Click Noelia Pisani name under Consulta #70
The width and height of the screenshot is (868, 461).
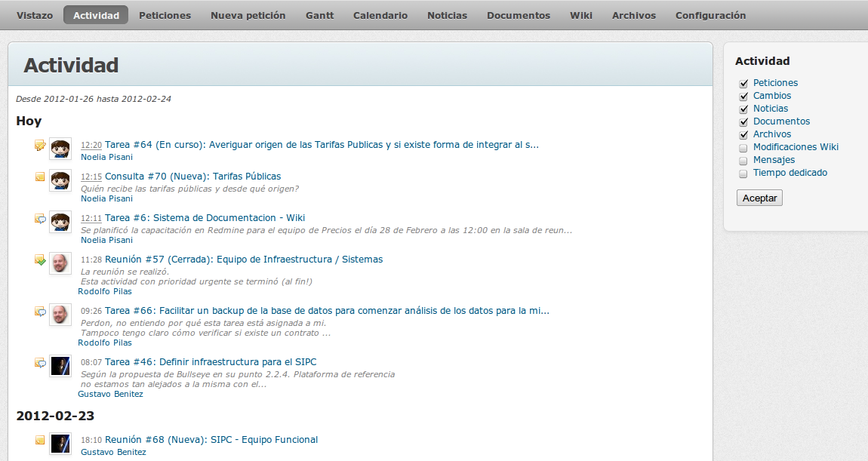click(107, 198)
